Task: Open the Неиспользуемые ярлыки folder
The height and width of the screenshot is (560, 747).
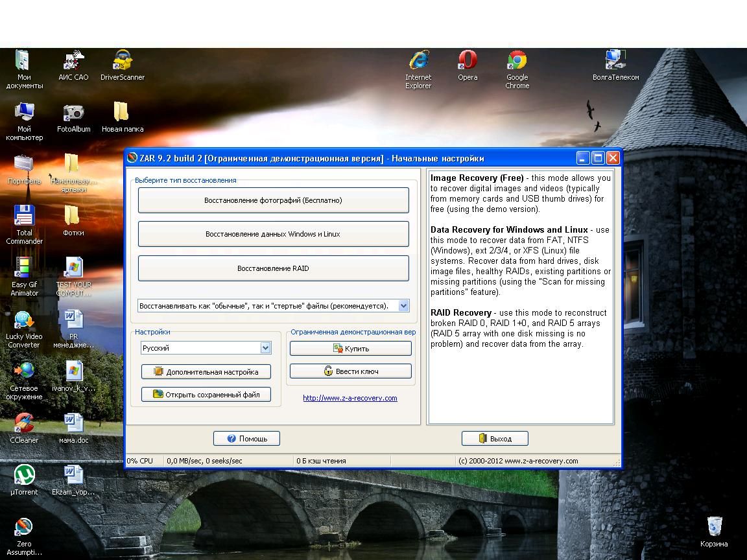Action: point(73,173)
